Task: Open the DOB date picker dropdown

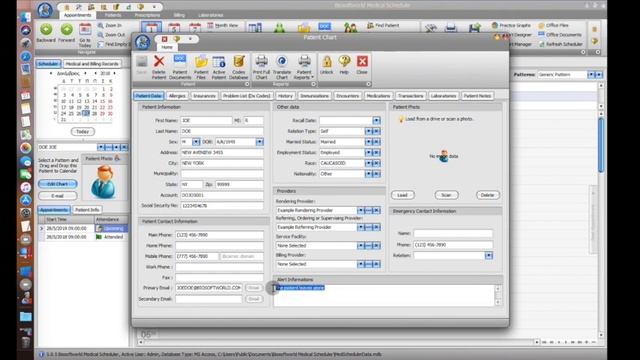Action: 260,142
